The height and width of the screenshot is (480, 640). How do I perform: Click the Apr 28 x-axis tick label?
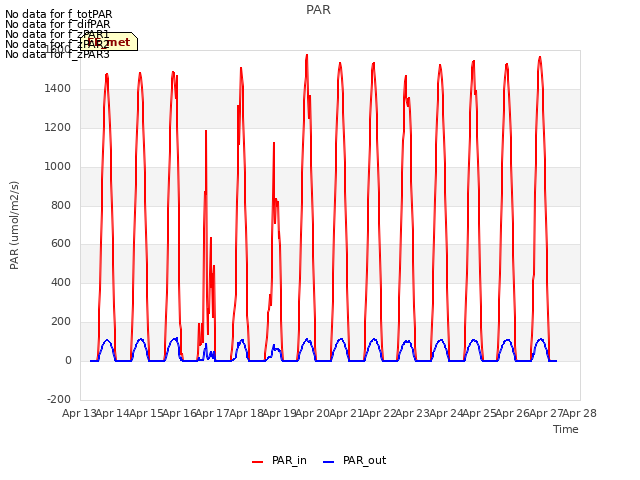tap(580, 413)
